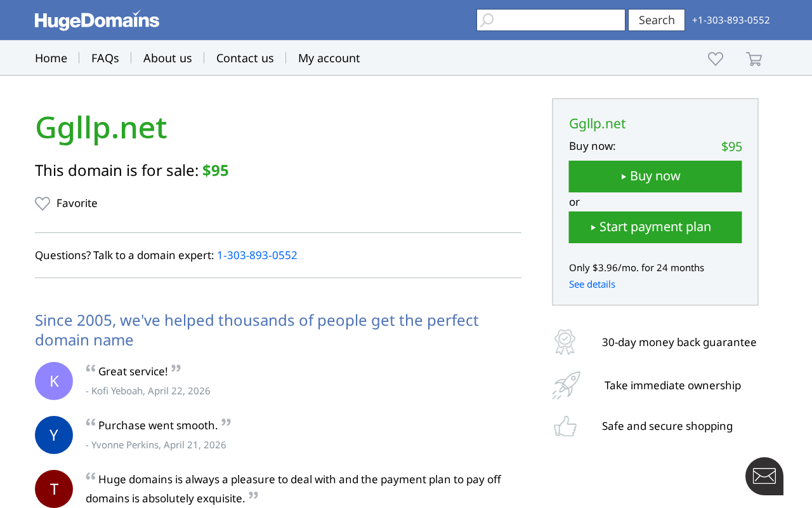The image size is (812, 508).
Task: Start payment plan for Ggllp.net
Action: pos(655,227)
